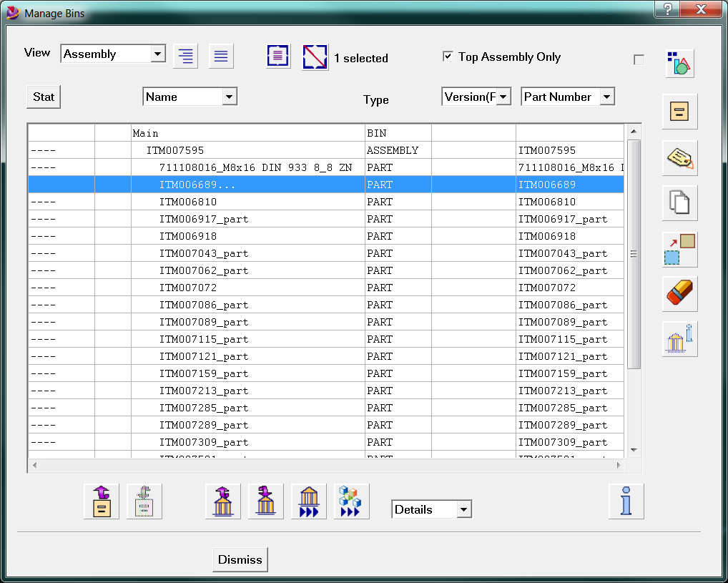The width and height of the screenshot is (728, 583).
Task: Select the ITM007159_part row
Action: pyautogui.click(x=326, y=374)
